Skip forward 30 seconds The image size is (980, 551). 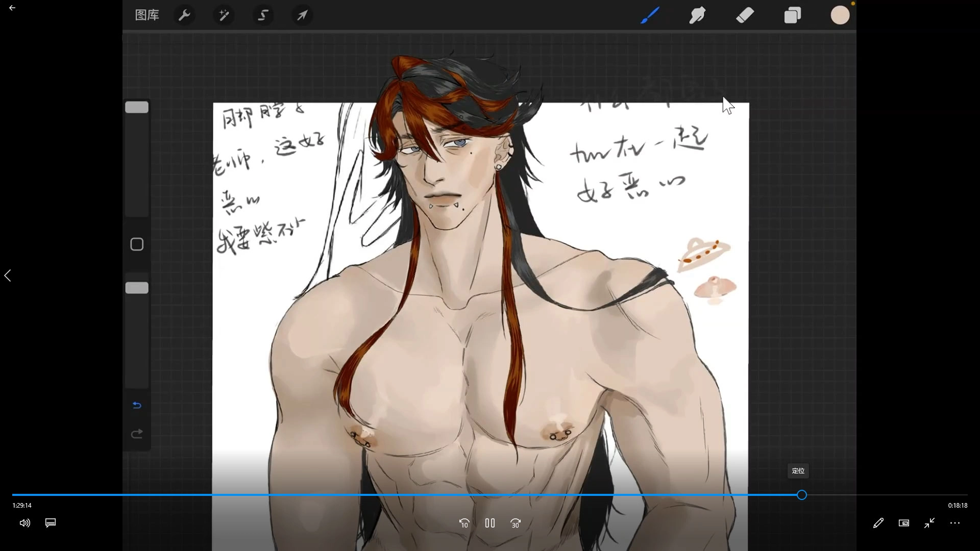(516, 523)
